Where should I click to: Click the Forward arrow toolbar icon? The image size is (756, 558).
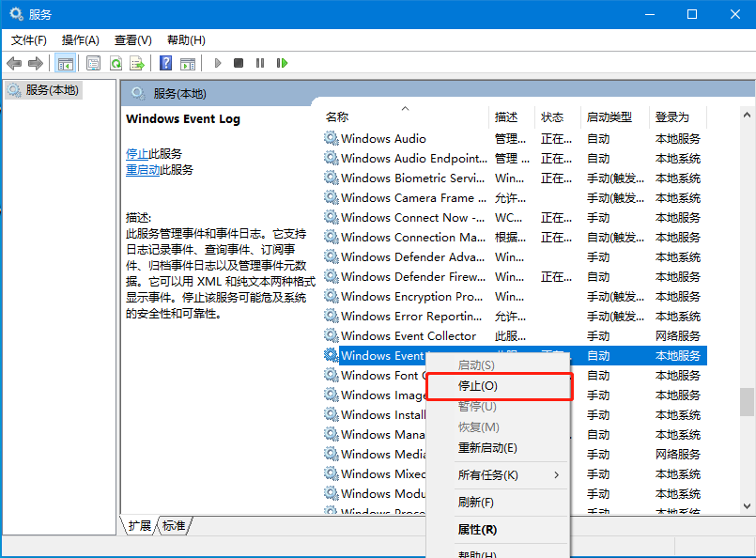(36, 63)
